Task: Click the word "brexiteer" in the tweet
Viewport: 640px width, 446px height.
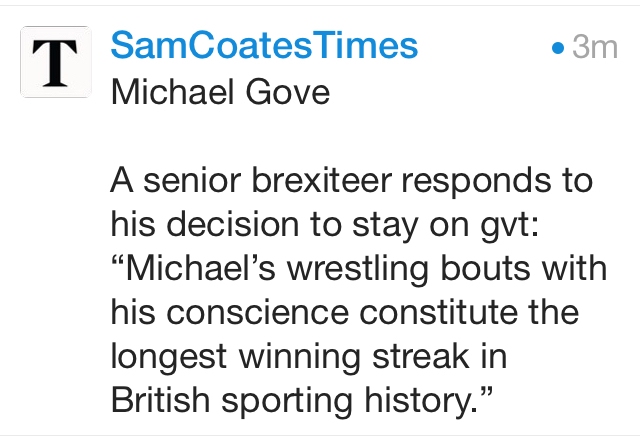Action: 322,180
